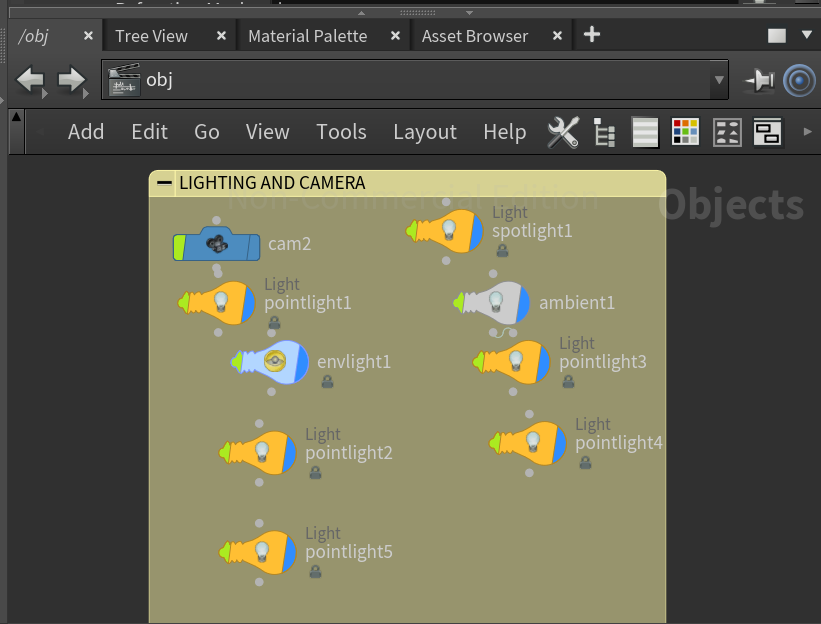Viewport: 821px width, 624px height.
Task: Toggle the list mode display icon
Action: [645, 132]
